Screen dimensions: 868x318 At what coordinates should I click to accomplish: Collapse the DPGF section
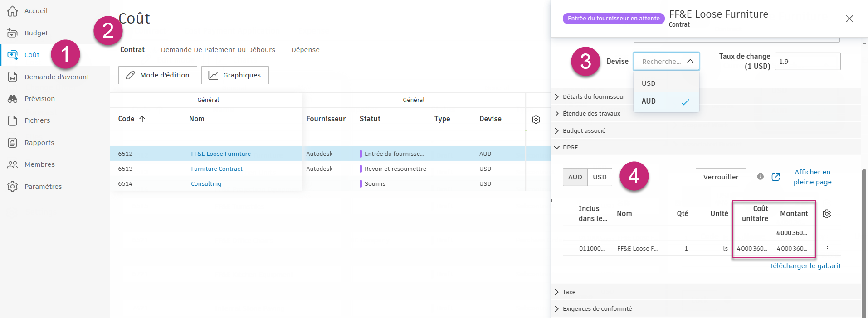click(570, 148)
